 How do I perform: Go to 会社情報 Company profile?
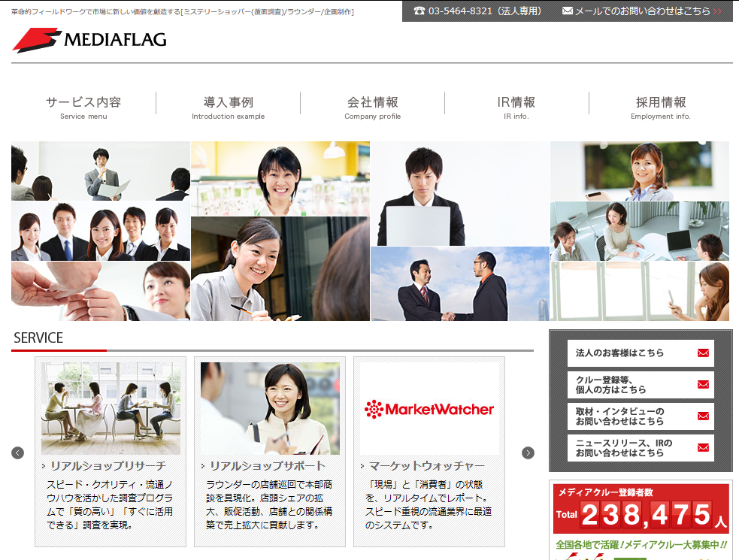tap(372, 107)
